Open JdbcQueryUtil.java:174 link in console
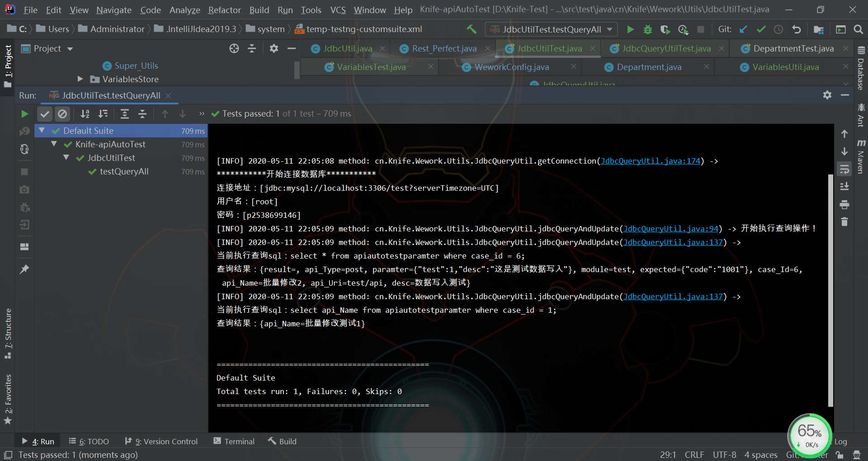The width and height of the screenshot is (868, 461). (x=650, y=161)
